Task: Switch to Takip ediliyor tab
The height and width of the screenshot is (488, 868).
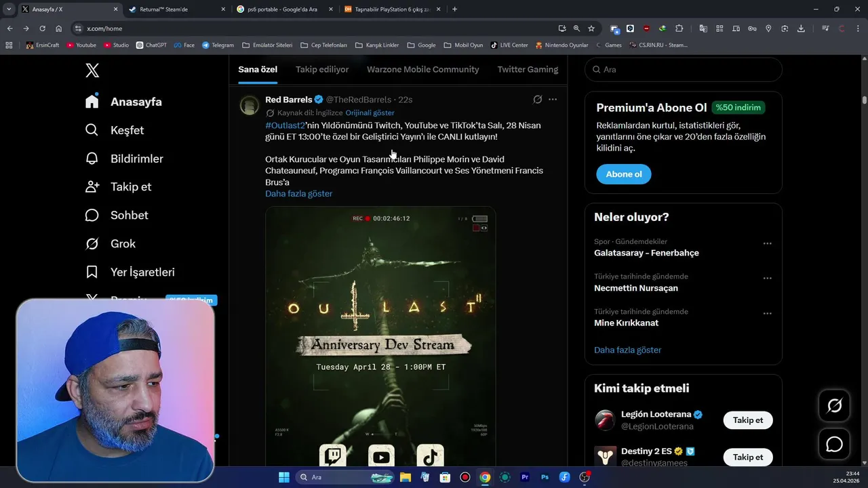Action: click(322, 69)
